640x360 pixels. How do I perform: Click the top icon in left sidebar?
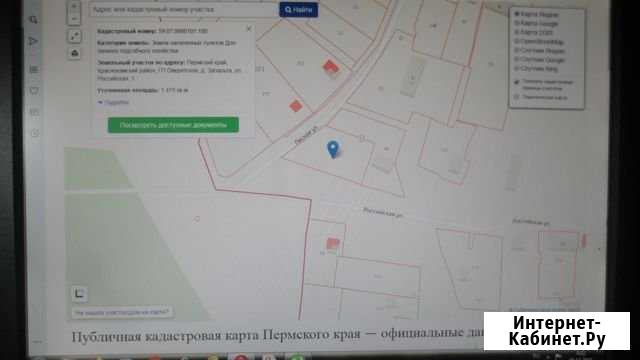click(34, 19)
